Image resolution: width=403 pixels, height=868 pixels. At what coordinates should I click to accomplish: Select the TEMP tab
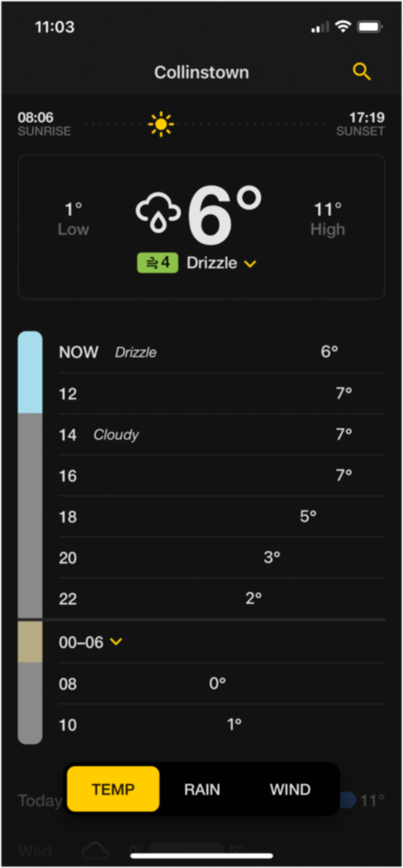tap(113, 789)
